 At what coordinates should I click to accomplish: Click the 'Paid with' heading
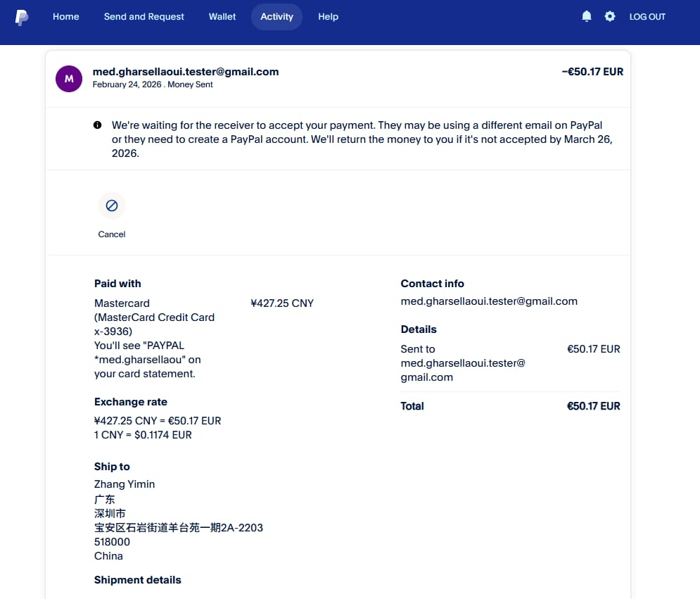(117, 284)
